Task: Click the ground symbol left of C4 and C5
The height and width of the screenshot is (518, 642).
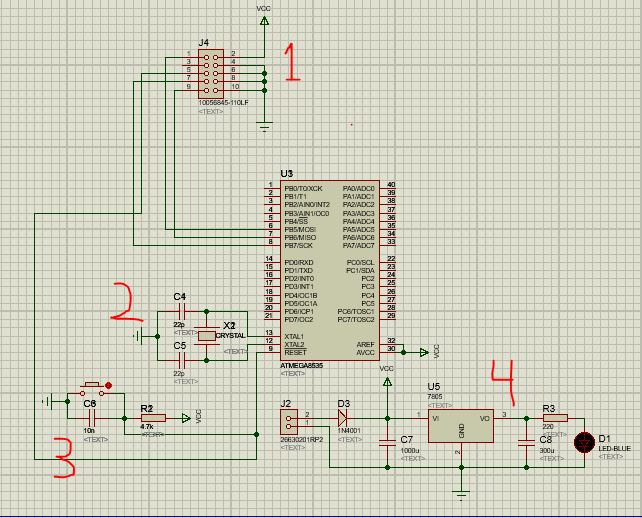Action: point(138,337)
